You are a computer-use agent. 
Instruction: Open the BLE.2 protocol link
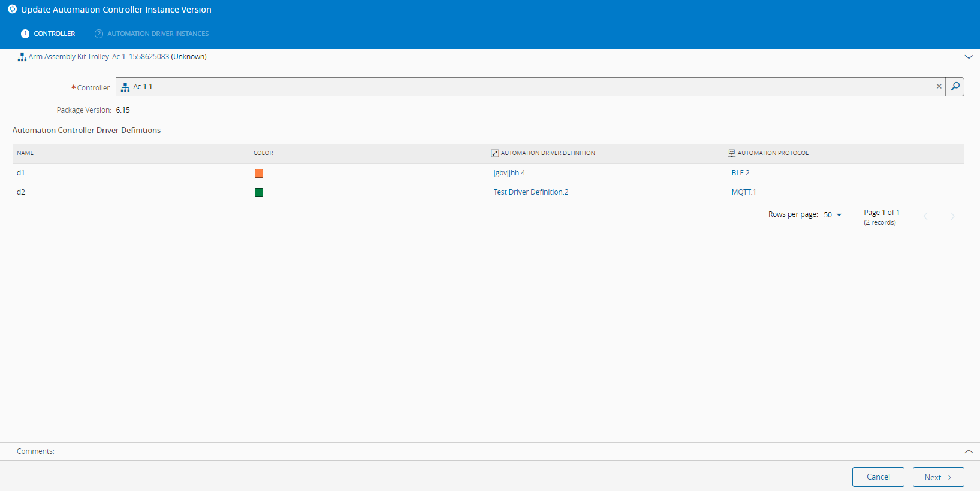point(741,173)
